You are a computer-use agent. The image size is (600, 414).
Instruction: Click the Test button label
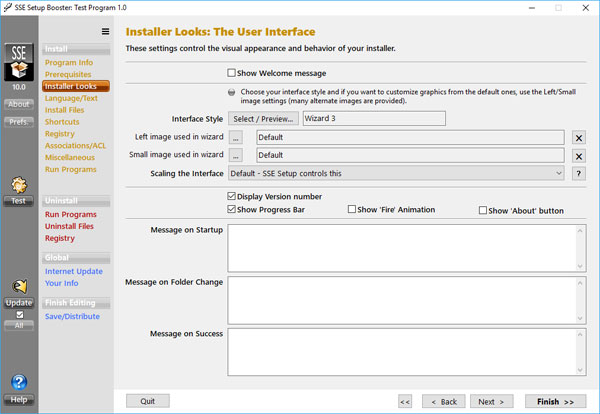point(19,201)
